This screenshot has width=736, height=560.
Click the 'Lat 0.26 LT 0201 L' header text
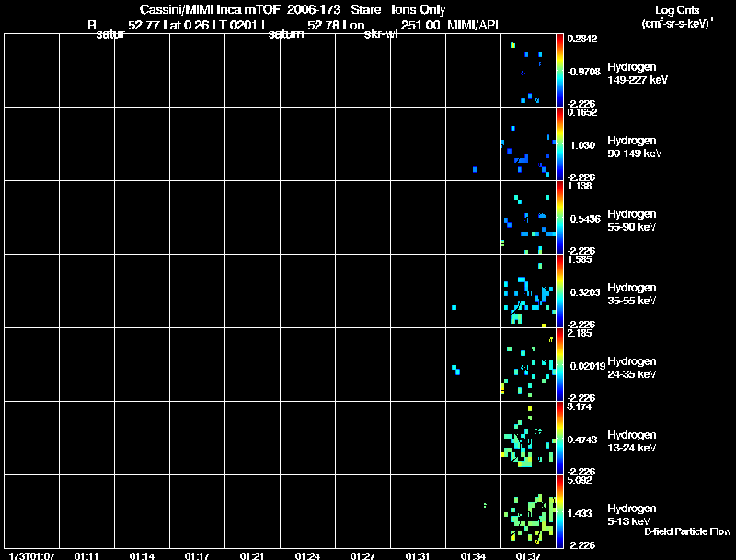tap(216, 26)
